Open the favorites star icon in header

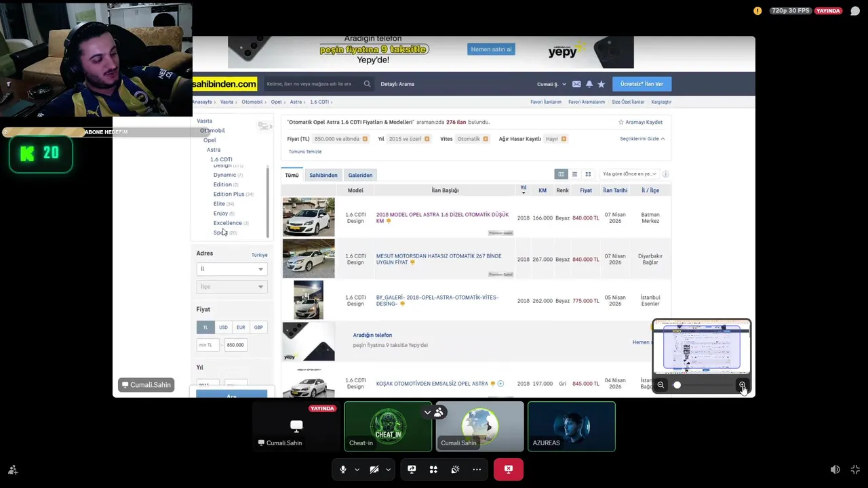(x=601, y=84)
